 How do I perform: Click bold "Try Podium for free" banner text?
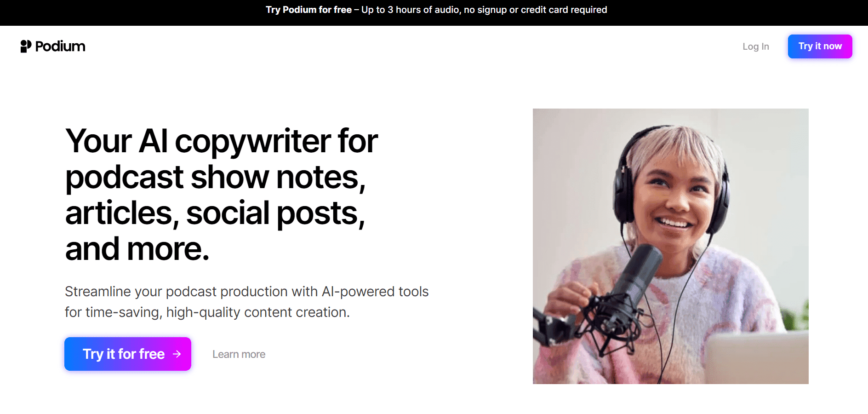[308, 10]
